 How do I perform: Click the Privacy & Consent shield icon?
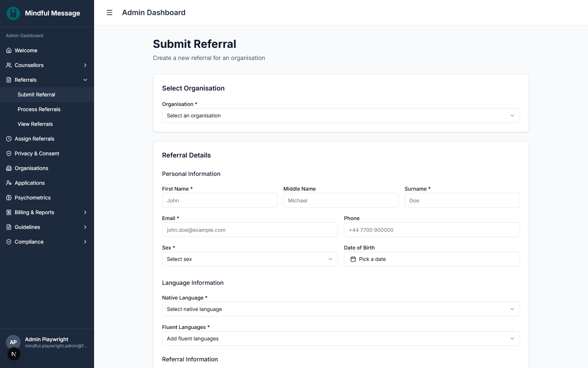[9, 153]
